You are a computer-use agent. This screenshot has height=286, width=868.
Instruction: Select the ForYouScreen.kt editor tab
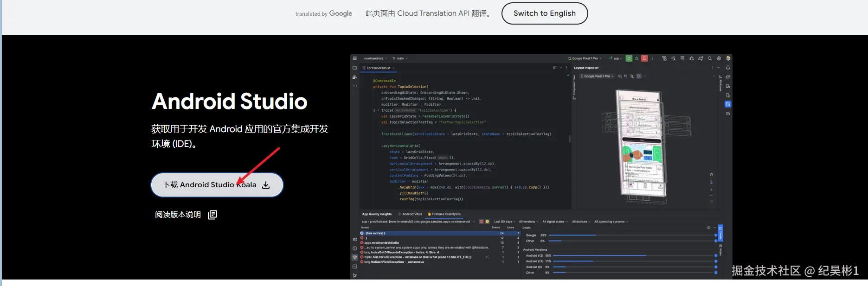coord(379,68)
